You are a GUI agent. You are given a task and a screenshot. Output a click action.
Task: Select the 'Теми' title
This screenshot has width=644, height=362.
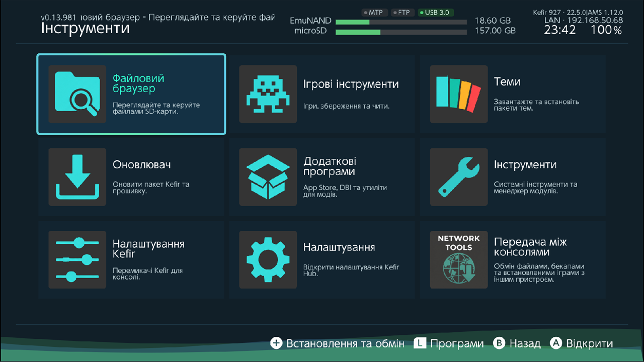coord(507,81)
